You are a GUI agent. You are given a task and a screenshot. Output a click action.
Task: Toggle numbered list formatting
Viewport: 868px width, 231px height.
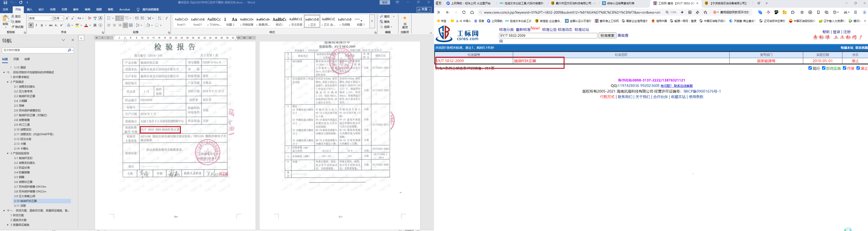[x=118, y=18]
